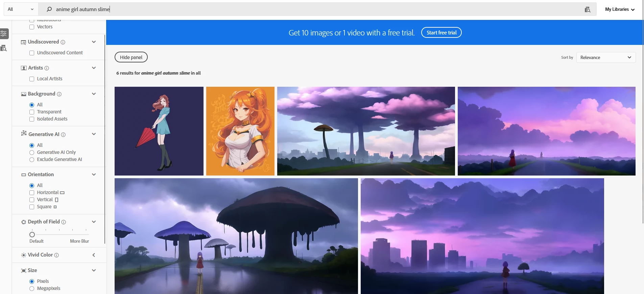The width and height of the screenshot is (644, 294).
Task: Click the Default slider label
Action: tap(37, 241)
